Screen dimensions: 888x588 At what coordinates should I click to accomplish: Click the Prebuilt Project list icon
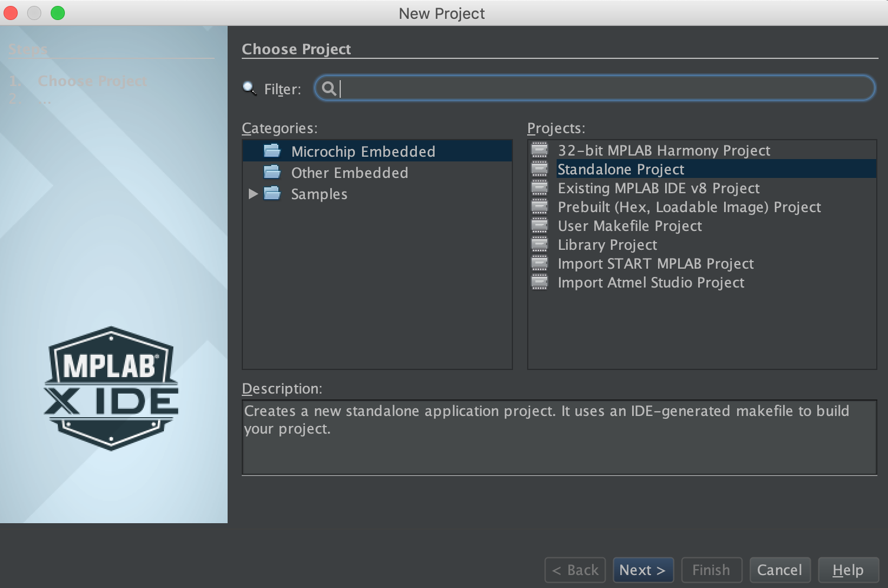click(539, 207)
